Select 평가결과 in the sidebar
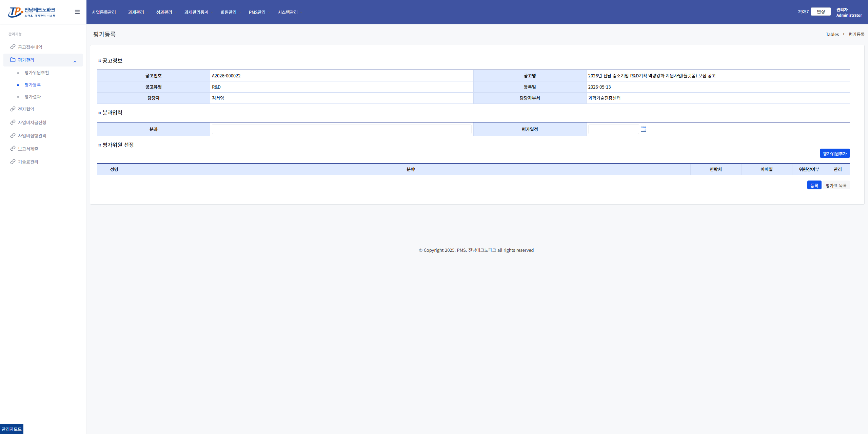868x434 pixels. 33,97
